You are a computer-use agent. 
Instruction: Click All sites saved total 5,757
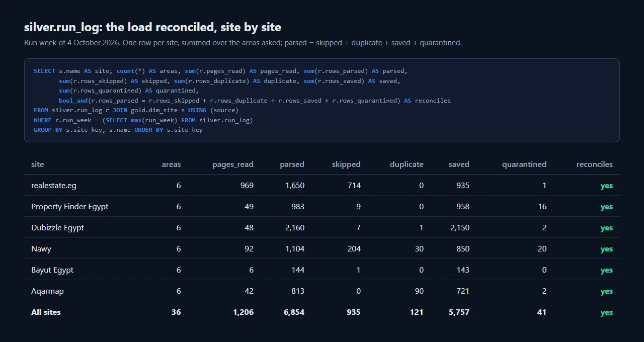[x=459, y=312]
